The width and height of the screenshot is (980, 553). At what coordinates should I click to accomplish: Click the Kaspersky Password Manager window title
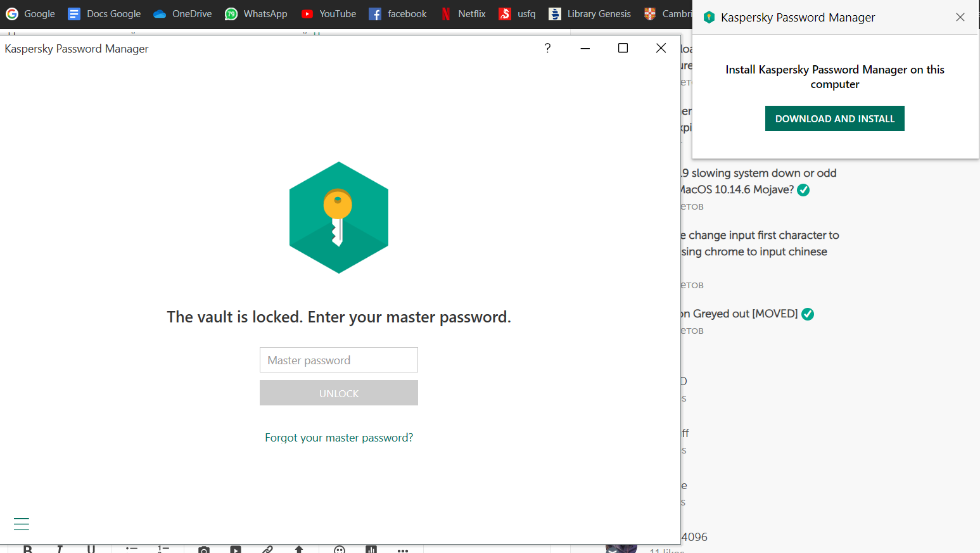[x=77, y=49]
